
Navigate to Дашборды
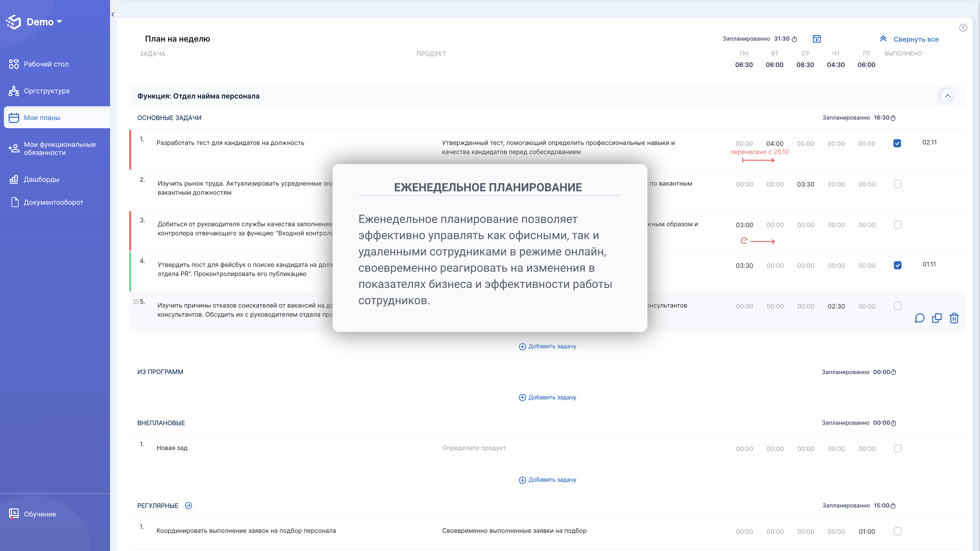pos(41,179)
